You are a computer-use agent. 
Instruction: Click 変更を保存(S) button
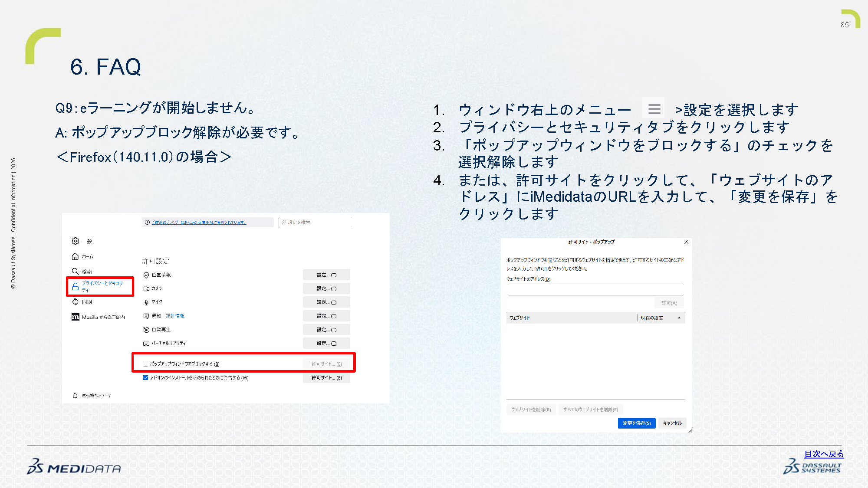tap(637, 423)
